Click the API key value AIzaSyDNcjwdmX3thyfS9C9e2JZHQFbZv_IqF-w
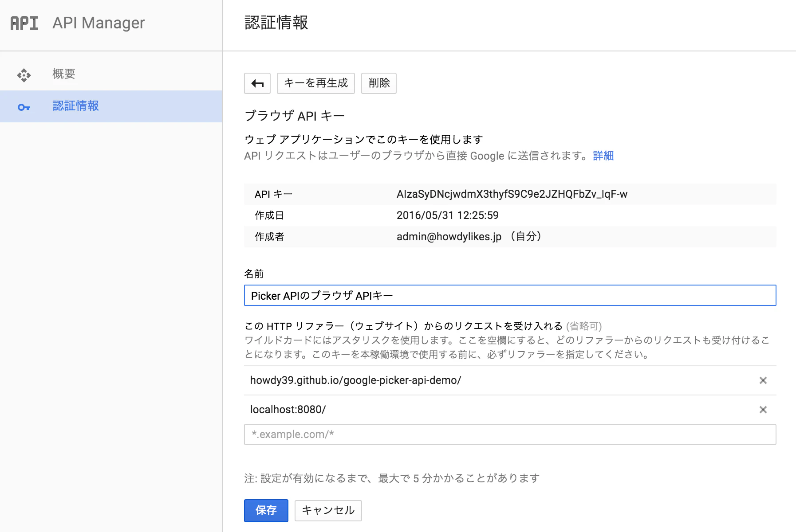The image size is (796, 532). point(512,194)
